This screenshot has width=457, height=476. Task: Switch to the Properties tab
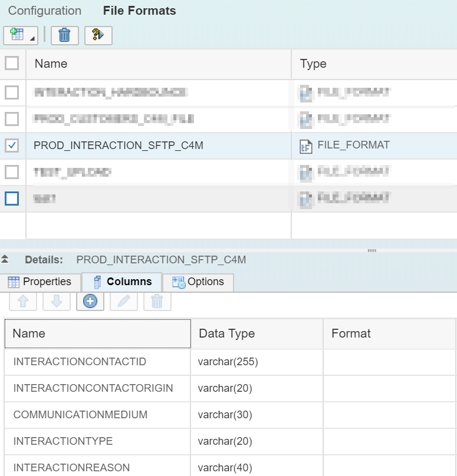point(40,282)
